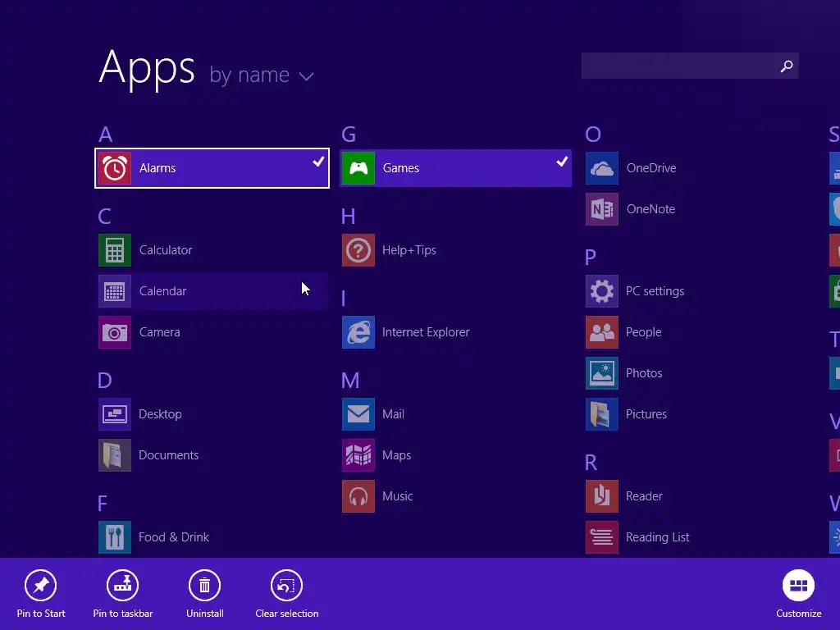Click the 'Documents' label

pos(169,455)
